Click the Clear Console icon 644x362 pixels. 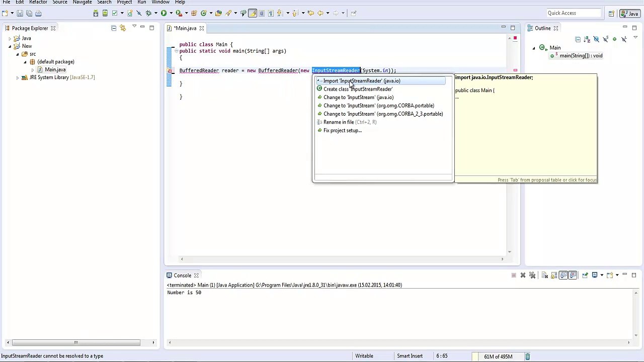(544, 275)
